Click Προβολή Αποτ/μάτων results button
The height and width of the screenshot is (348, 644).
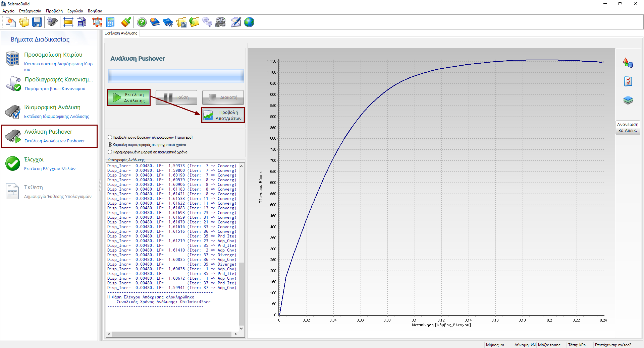coord(223,115)
